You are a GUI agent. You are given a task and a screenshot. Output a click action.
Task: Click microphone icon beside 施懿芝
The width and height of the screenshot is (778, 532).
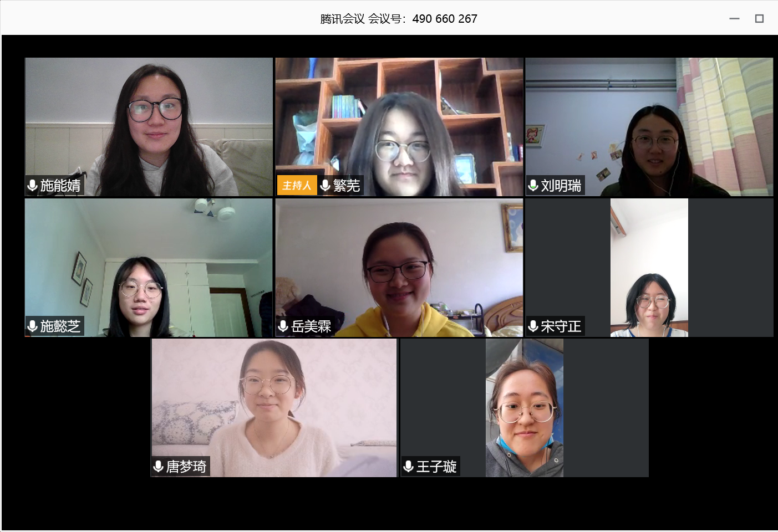(x=33, y=326)
